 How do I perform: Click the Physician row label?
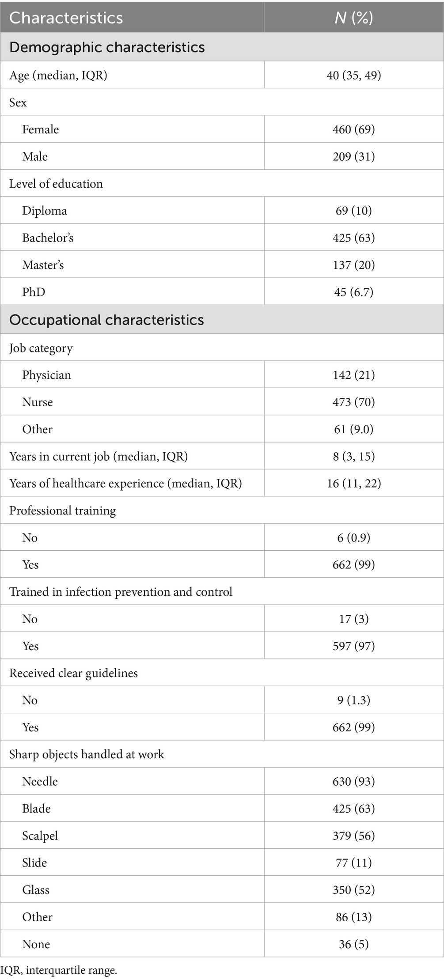point(46,375)
